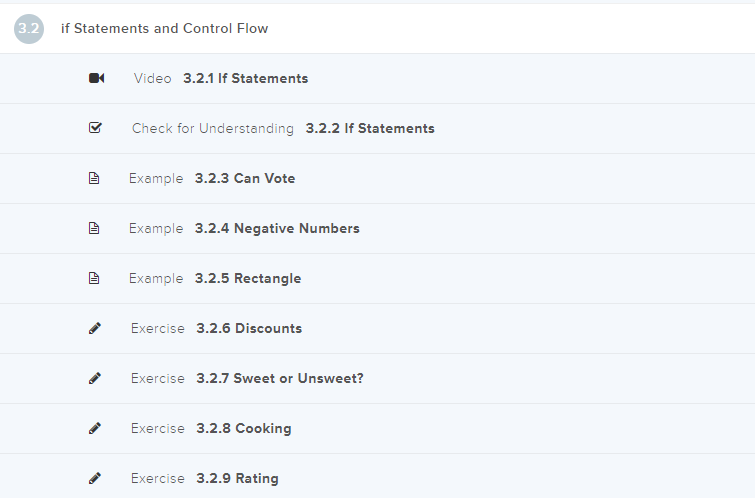Click the video camera icon for 3.2.1
This screenshot has width=755, height=498.
pos(96,78)
